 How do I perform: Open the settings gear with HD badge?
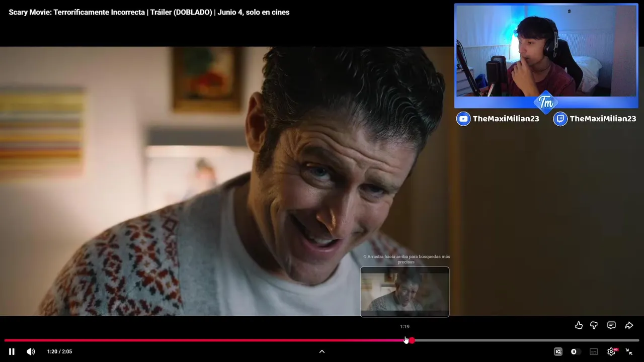(612, 351)
